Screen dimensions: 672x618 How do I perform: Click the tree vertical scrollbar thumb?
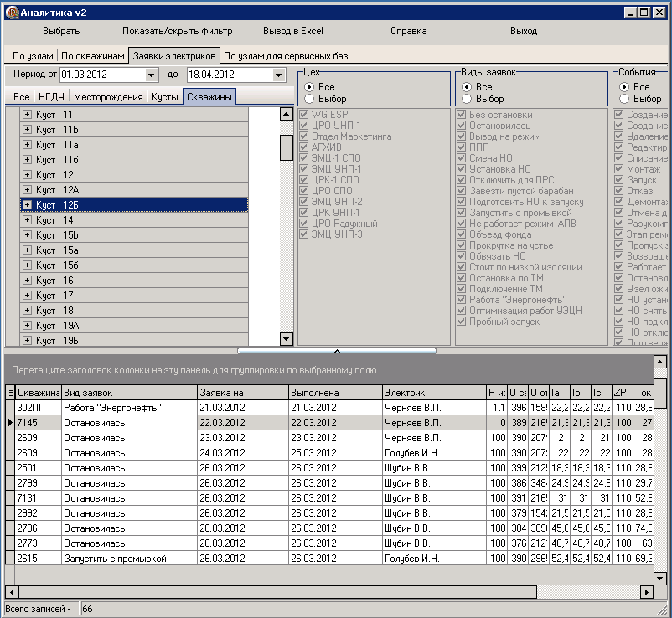coord(286,147)
